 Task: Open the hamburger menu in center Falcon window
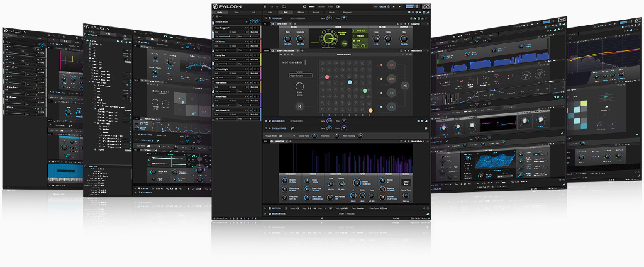point(265,6)
